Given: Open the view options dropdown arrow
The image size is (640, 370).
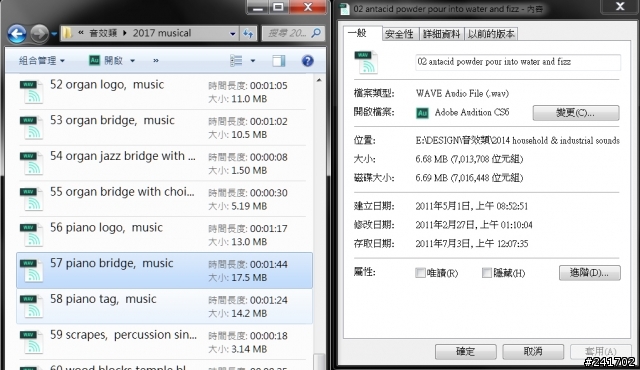Looking at the screenshot, I should [253, 61].
